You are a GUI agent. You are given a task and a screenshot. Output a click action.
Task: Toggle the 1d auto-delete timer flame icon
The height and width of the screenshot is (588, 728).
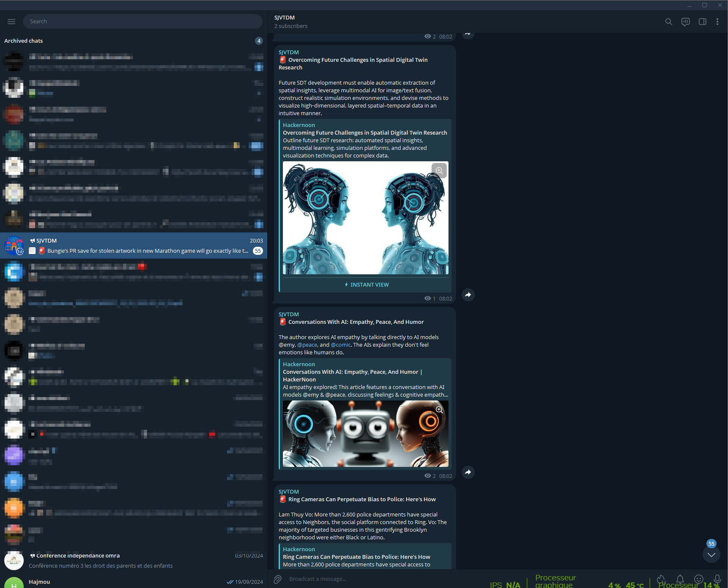tap(661, 579)
